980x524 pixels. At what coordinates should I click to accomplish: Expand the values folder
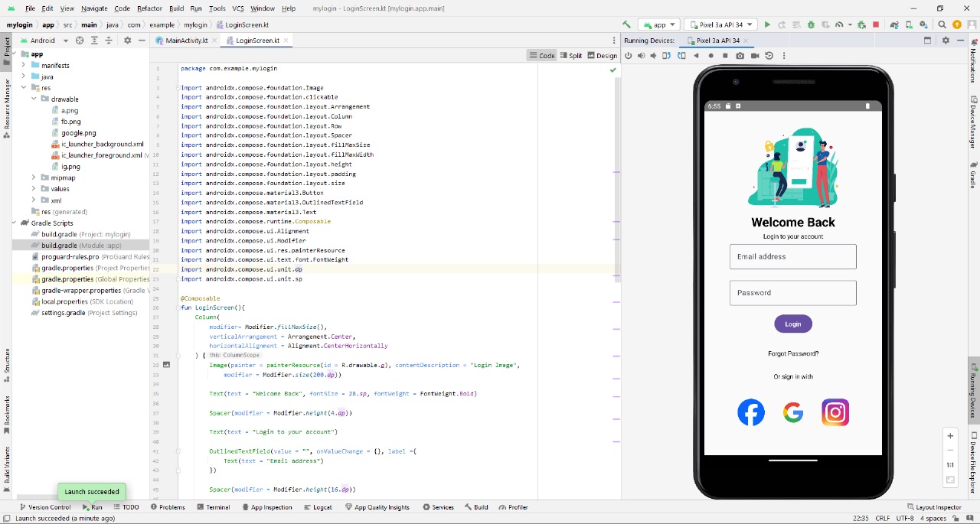pos(34,189)
